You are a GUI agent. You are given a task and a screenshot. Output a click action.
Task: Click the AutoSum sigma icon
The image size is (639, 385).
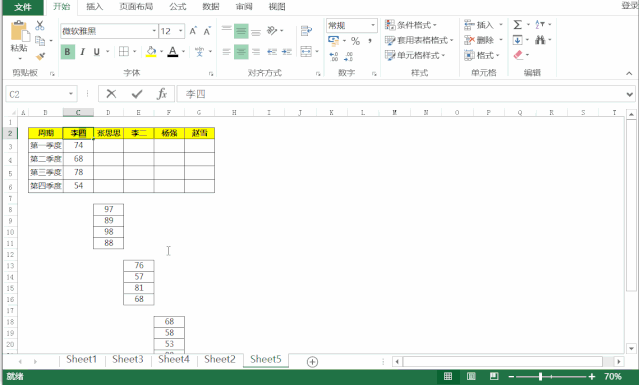pyautogui.click(x=518, y=25)
